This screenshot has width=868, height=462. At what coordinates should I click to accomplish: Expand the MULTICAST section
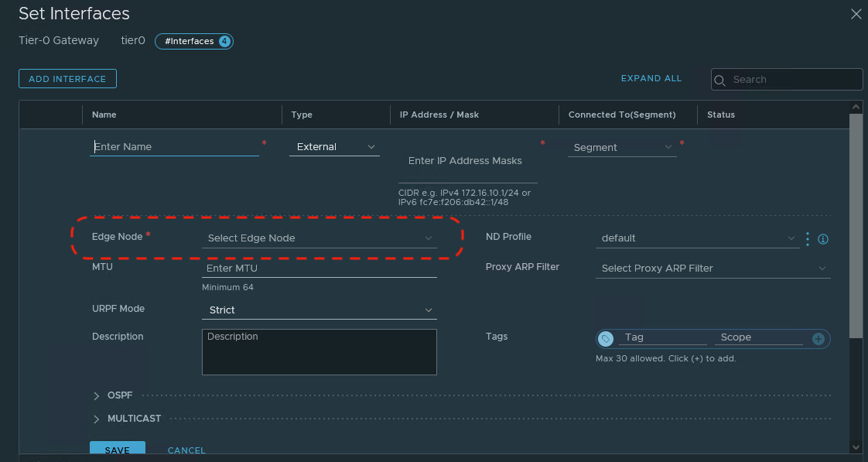97,419
